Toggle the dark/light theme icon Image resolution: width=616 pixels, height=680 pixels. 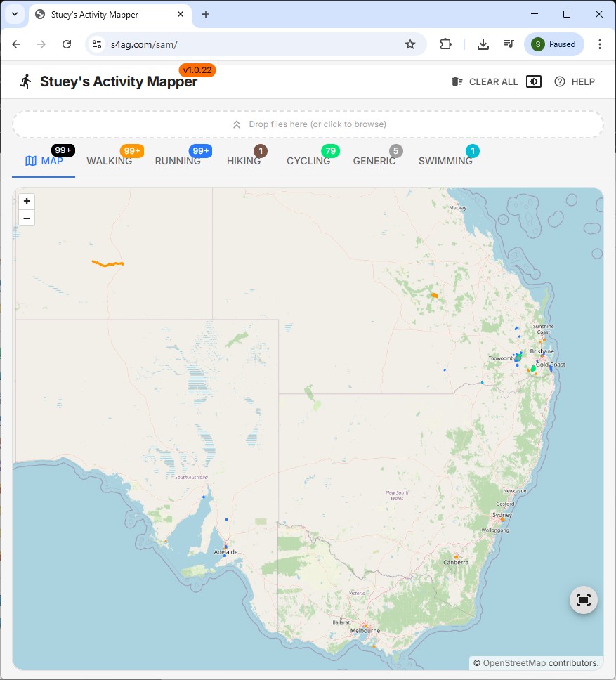pyautogui.click(x=534, y=81)
